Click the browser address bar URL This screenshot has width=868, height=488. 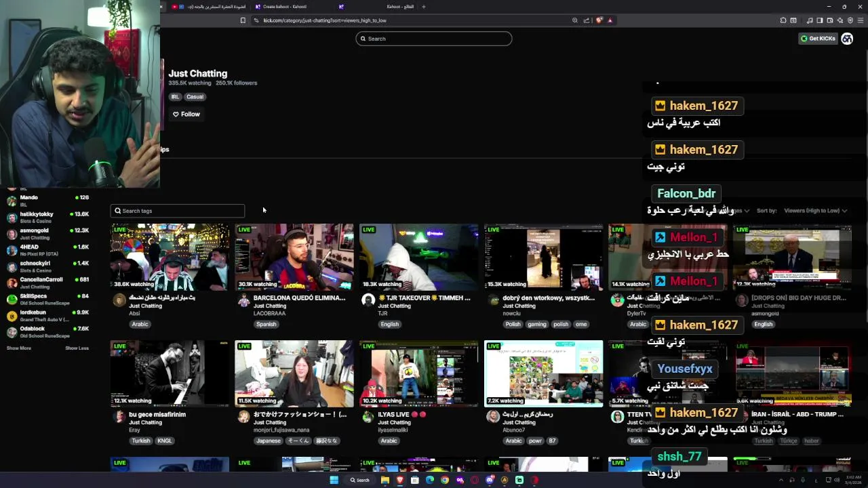point(325,20)
